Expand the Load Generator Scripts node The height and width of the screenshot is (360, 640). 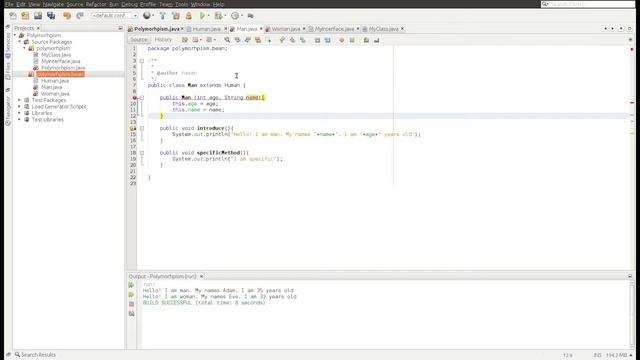(19, 107)
